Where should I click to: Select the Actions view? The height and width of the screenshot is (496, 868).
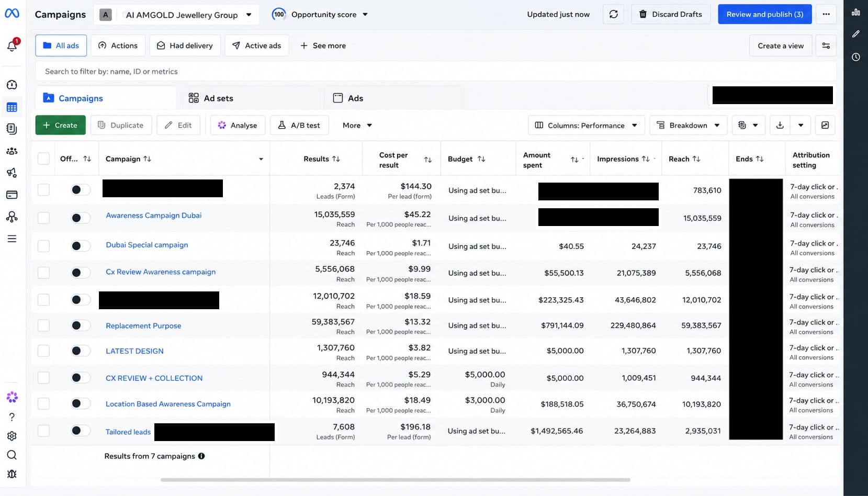tap(118, 46)
